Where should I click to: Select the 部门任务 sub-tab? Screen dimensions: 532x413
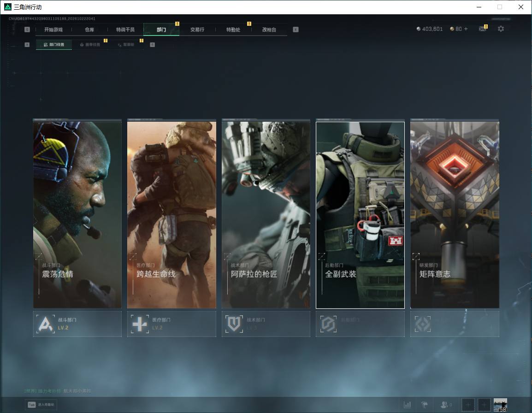54,44
